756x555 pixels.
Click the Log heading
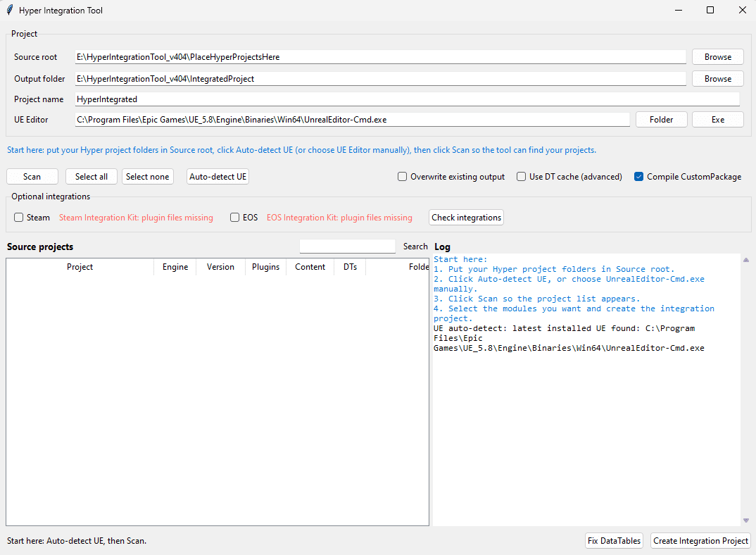tap(442, 247)
